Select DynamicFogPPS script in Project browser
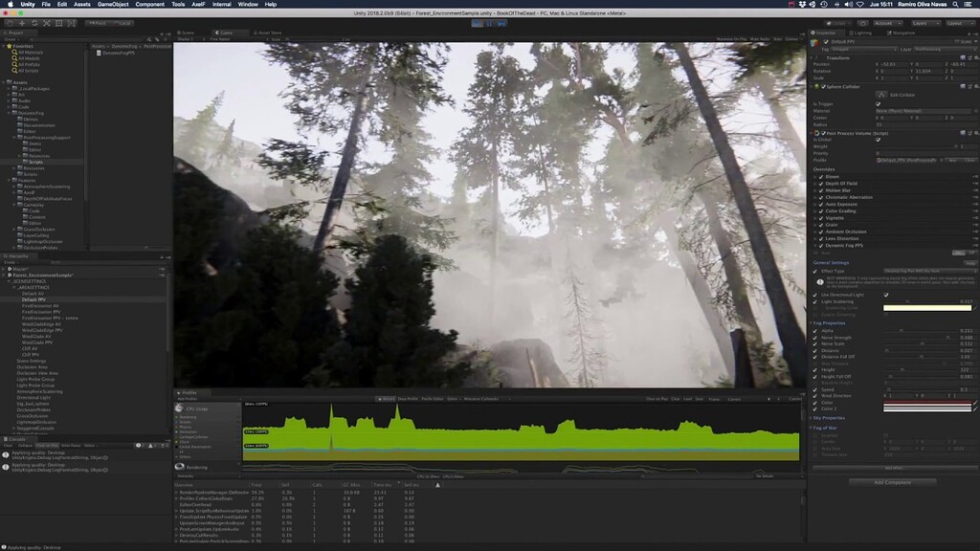980x551 pixels. coord(120,55)
